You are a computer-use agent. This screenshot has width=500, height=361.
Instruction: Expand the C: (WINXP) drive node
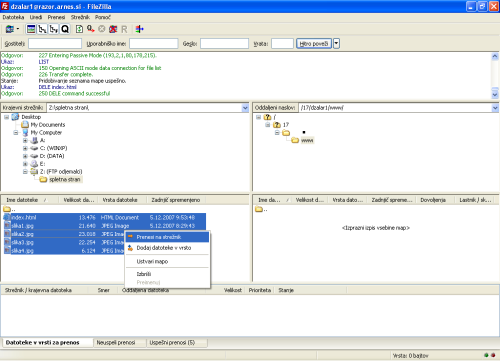click(25, 148)
